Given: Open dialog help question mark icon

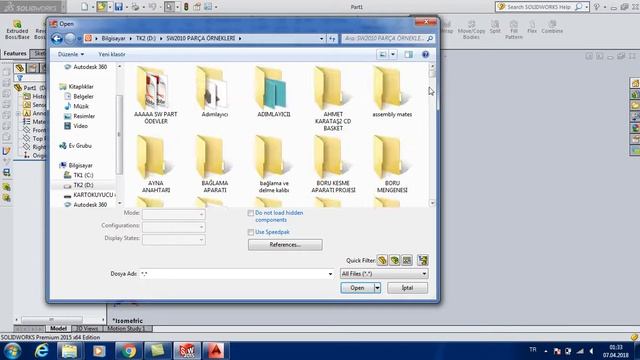Looking at the screenshot, I should point(425,54).
